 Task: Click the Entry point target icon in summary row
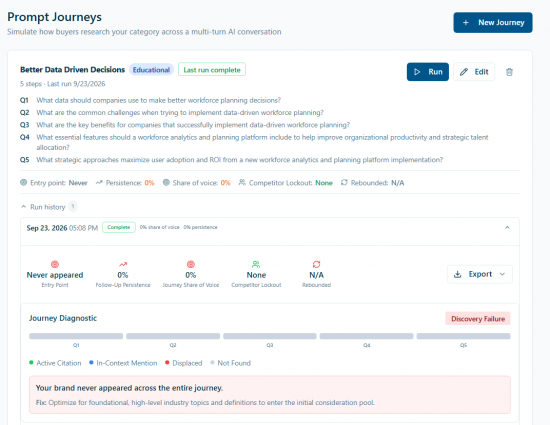(24, 182)
